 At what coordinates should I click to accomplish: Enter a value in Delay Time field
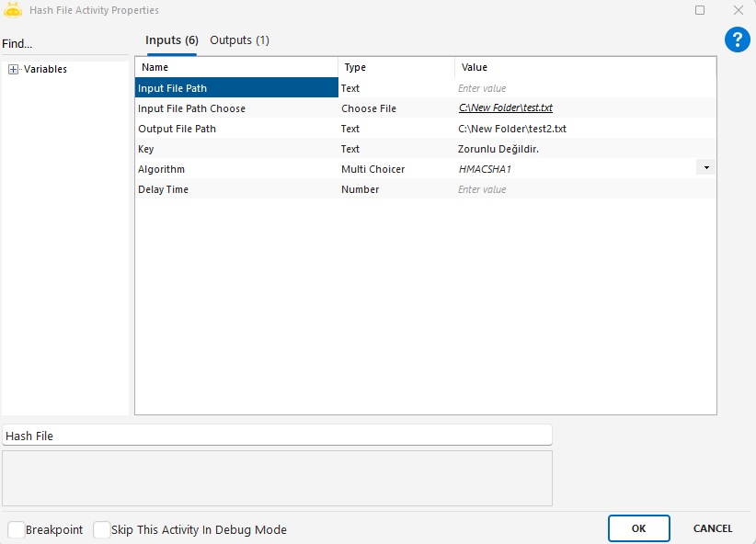click(x=584, y=189)
